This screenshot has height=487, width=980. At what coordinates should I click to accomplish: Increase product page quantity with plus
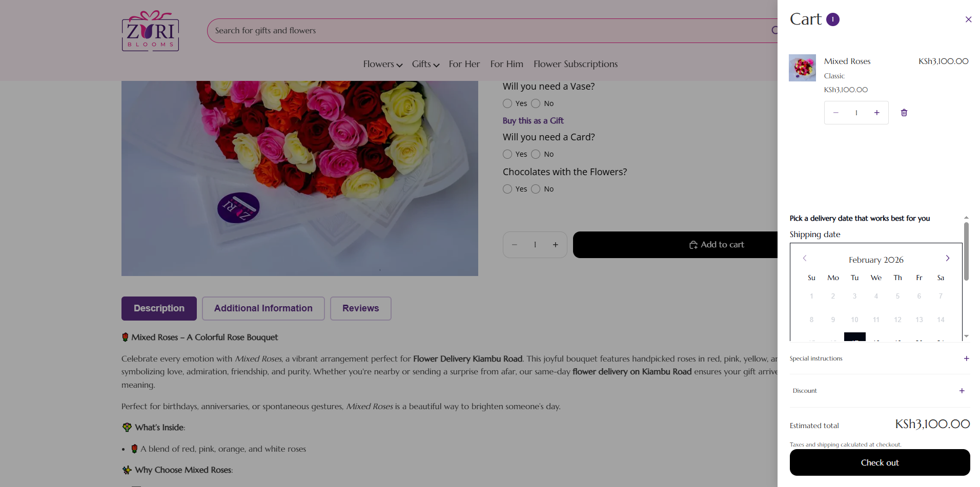pos(555,245)
